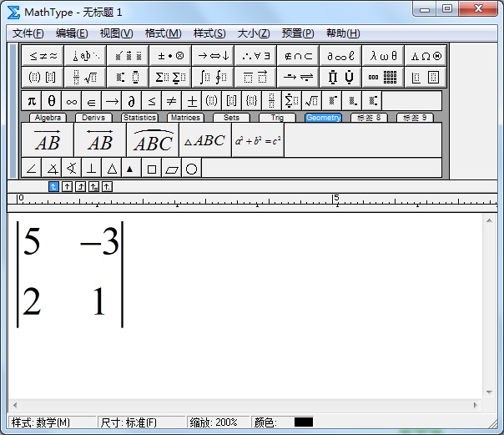Insert the Pythagorean theorem expression
This screenshot has height=435, width=504.
tap(258, 140)
